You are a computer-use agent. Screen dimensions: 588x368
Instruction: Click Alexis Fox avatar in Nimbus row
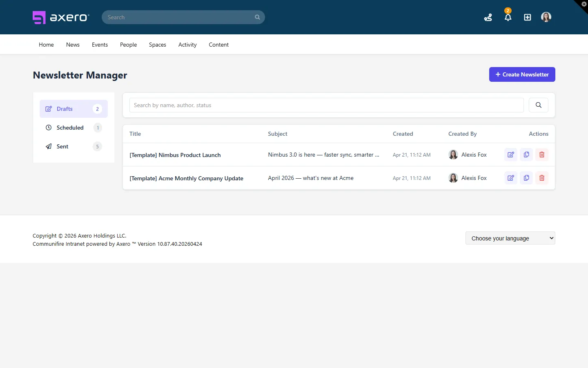point(453,155)
